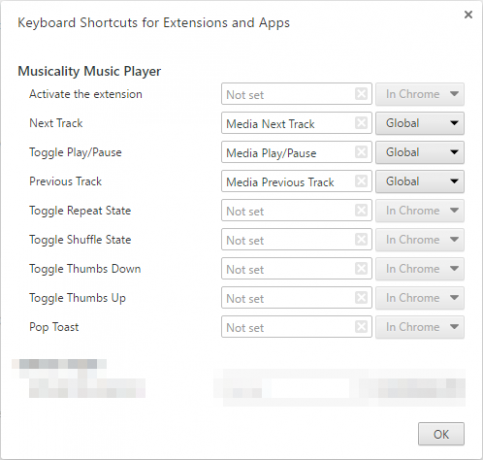Open scope dropdown for Toggle Shuffle State

pyautogui.click(x=420, y=240)
